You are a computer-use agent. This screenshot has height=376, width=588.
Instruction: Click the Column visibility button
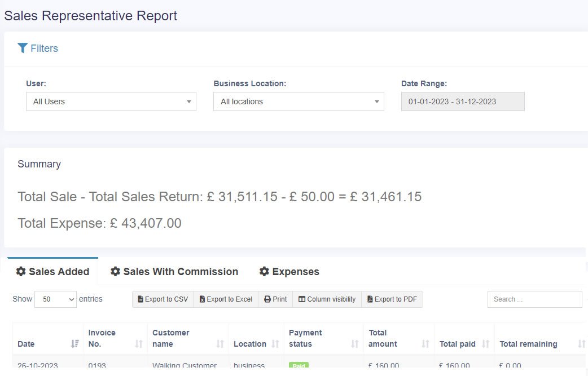pyautogui.click(x=326, y=299)
